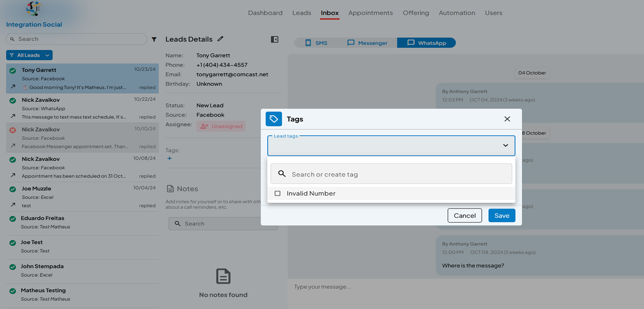
Task: Click the Integration Social logo
Action: (x=34, y=9)
